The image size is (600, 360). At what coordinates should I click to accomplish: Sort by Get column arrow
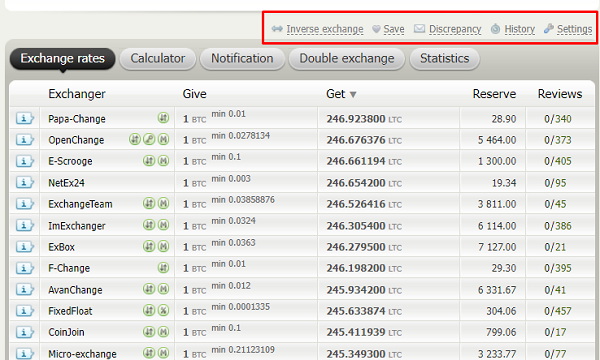pos(353,94)
